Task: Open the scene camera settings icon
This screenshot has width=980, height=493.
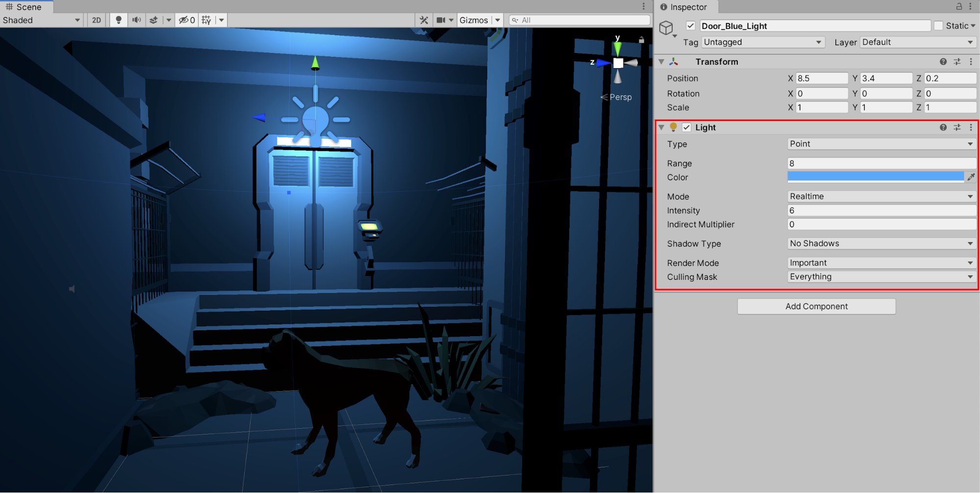Action: click(441, 20)
